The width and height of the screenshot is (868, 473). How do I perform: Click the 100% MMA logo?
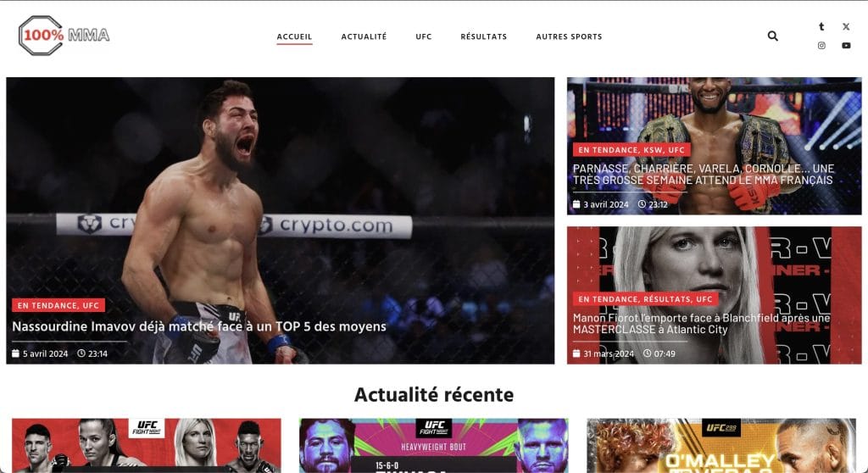[x=64, y=36]
